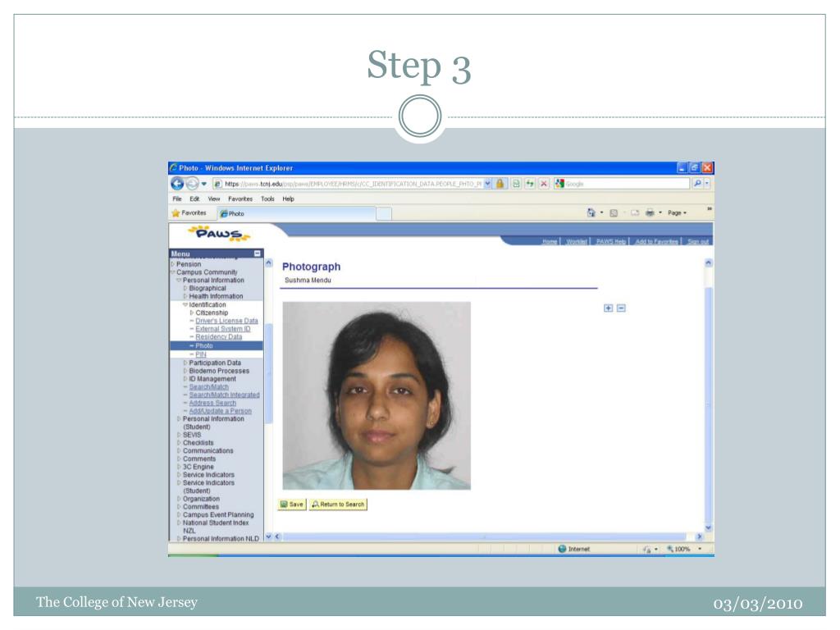Click the Home link in PAWS header
Image resolution: width=840 pixels, height=630 pixels.
550,242
